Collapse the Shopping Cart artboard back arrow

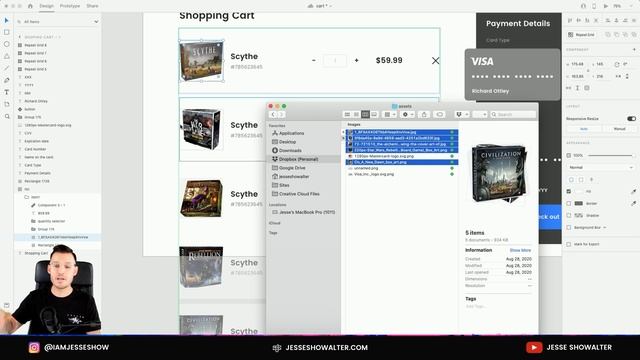pyautogui.click(x=20, y=37)
